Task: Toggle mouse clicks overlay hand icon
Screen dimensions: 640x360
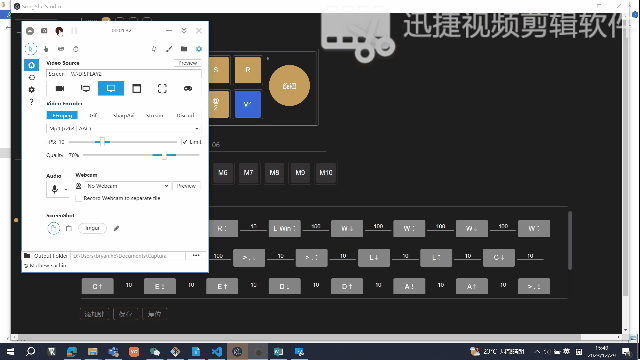Action: 46,49
